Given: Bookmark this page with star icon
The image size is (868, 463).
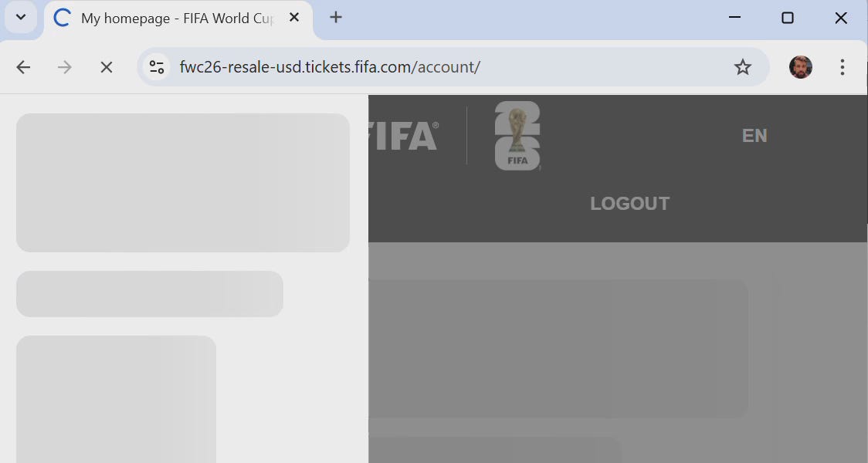Looking at the screenshot, I should [742, 67].
